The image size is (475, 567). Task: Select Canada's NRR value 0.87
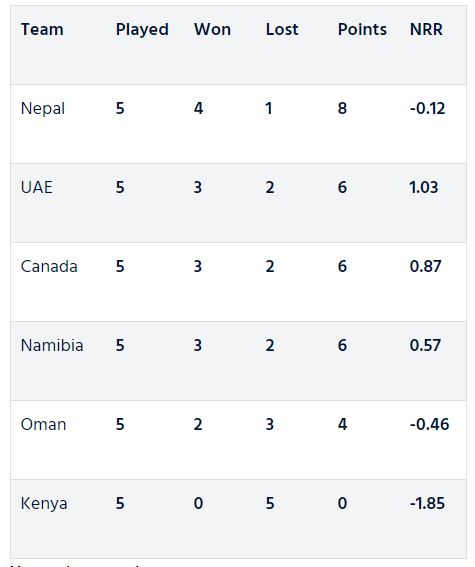click(425, 267)
